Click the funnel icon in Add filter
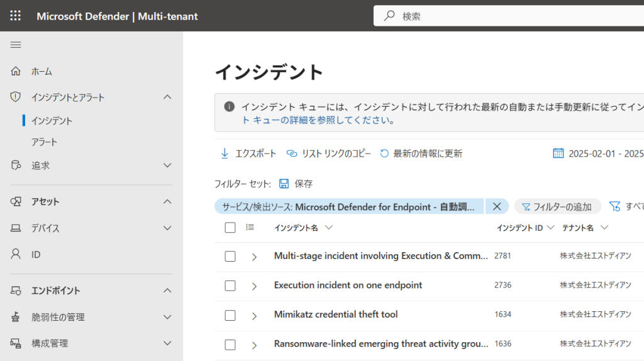The width and height of the screenshot is (644, 361). point(526,206)
